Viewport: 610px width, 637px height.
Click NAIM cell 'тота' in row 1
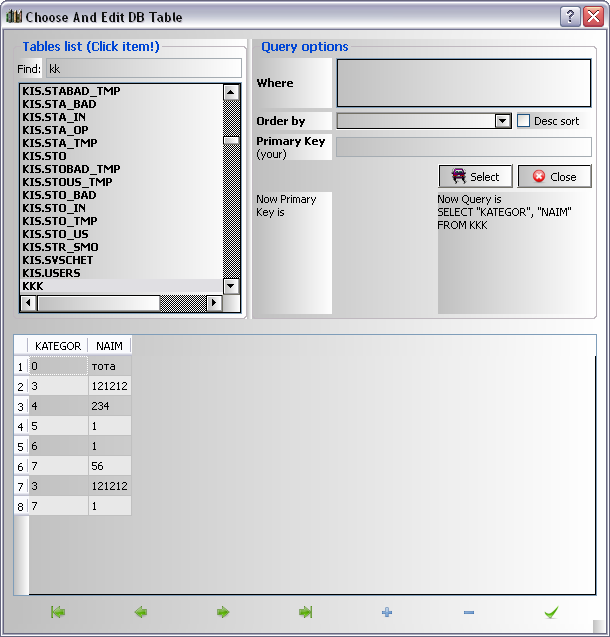(110, 366)
